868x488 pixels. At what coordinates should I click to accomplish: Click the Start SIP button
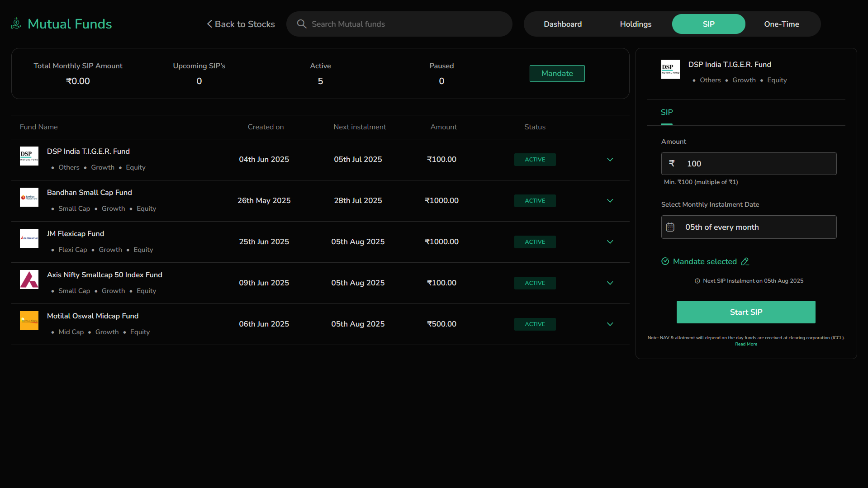746,312
